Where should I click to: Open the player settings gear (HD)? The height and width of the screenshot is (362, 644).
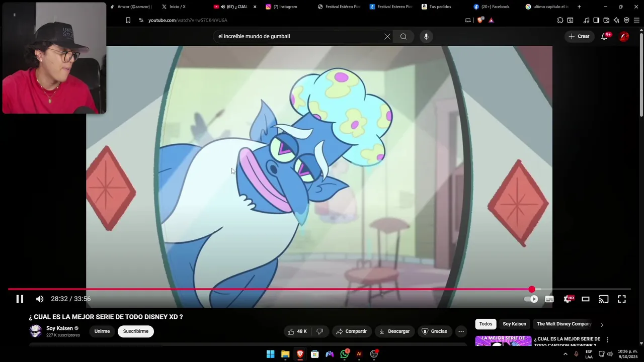[x=568, y=299]
